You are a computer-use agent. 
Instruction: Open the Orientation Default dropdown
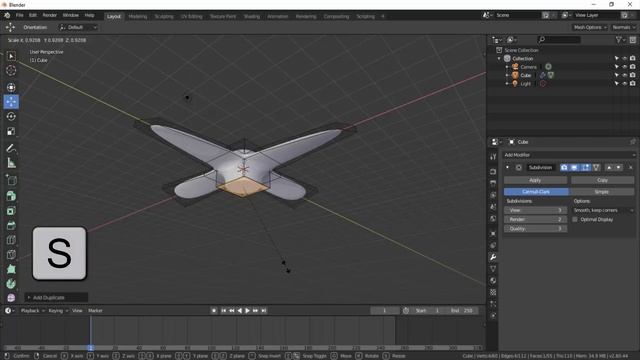(x=78, y=27)
